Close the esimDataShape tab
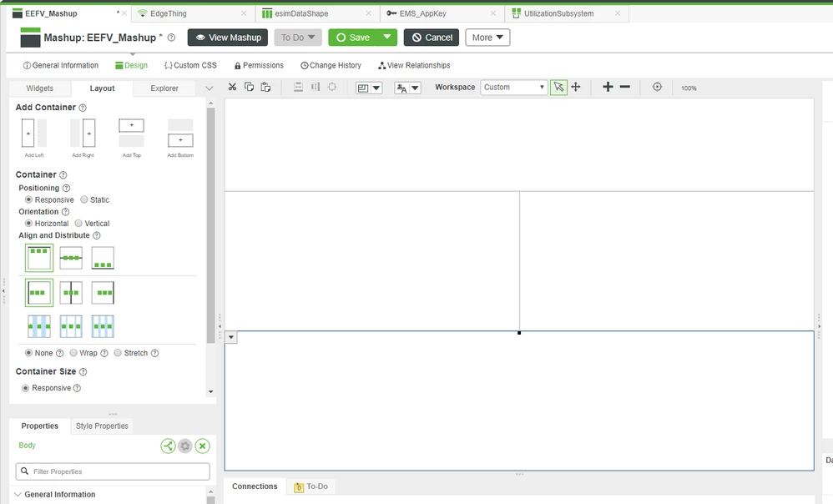 (368, 13)
